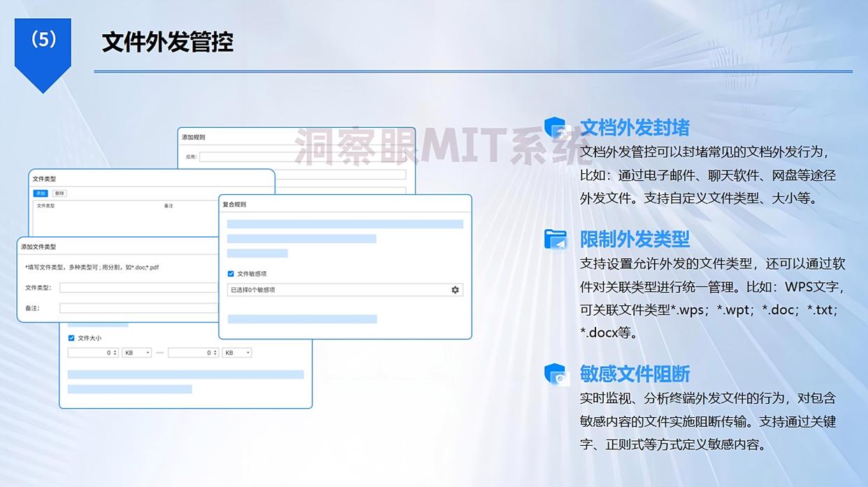This screenshot has height=487, width=868.
Task: Open the KB unit dropdown for minimum size
Action: coord(137,353)
